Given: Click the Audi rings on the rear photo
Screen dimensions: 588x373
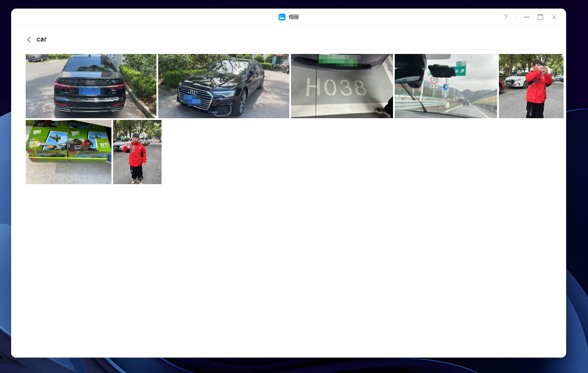Looking at the screenshot, I should pyautogui.click(x=90, y=83).
